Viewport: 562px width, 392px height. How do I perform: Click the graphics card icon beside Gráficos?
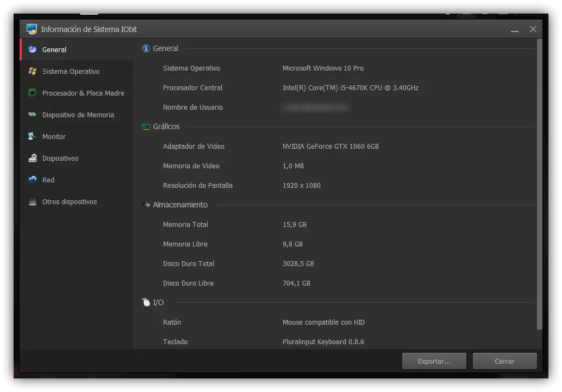tap(146, 127)
